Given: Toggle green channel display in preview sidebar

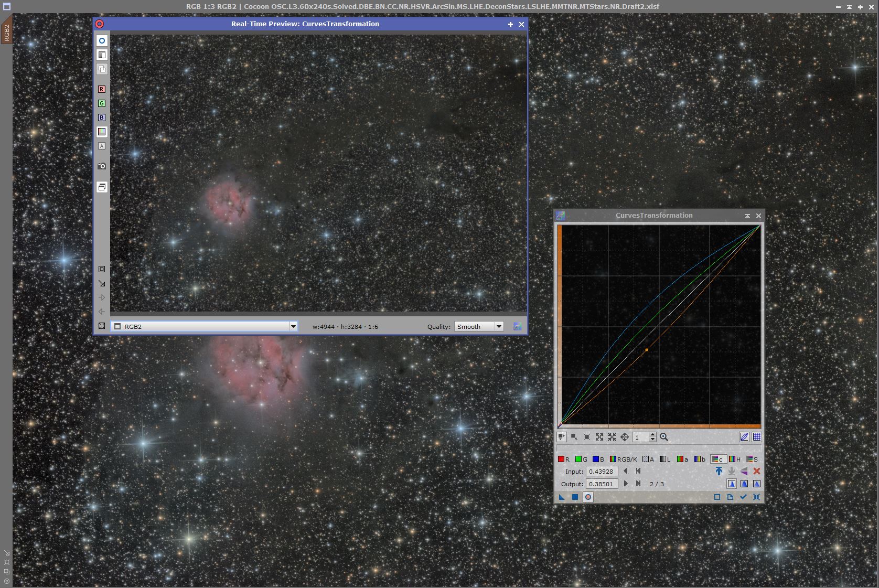Looking at the screenshot, I should (x=102, y=103).
